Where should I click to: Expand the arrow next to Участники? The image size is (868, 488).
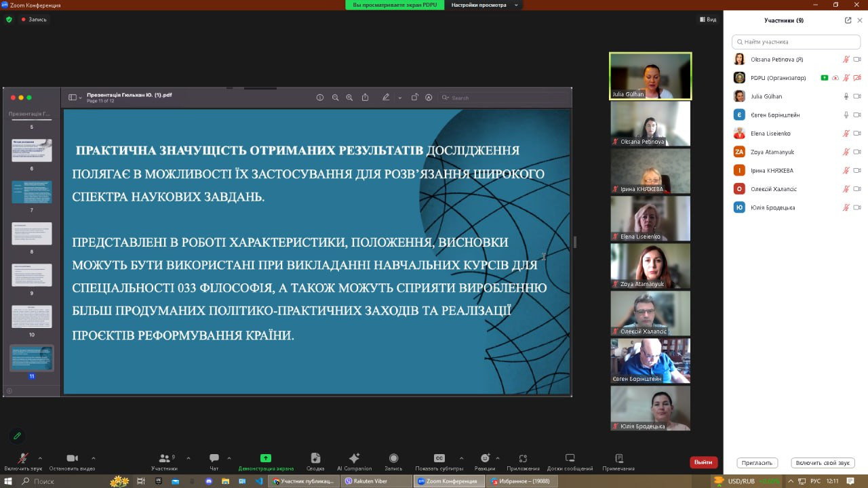188,458
